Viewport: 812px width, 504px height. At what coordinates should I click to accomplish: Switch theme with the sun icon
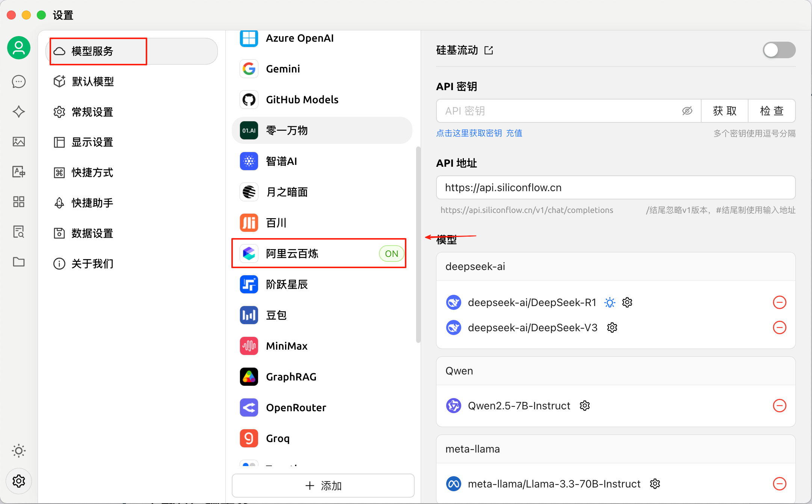19,450
